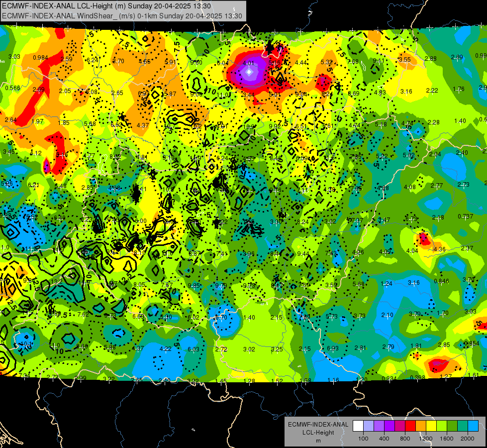Click the wind shear value 2.10
This screenshot has height=448, width=487.
(x=388, y=315)
